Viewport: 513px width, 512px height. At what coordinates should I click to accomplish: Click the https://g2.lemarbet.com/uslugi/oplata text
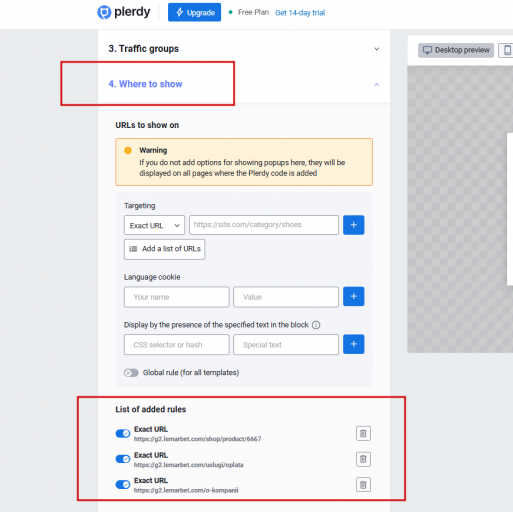189,465
